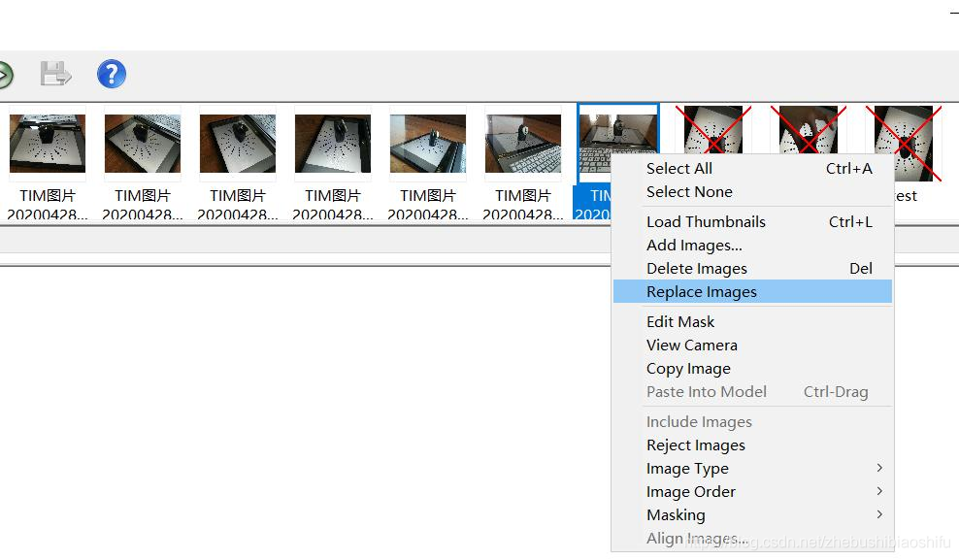Select the fourth TIM image thumbnail
The image size is (959, 560).
333,144
